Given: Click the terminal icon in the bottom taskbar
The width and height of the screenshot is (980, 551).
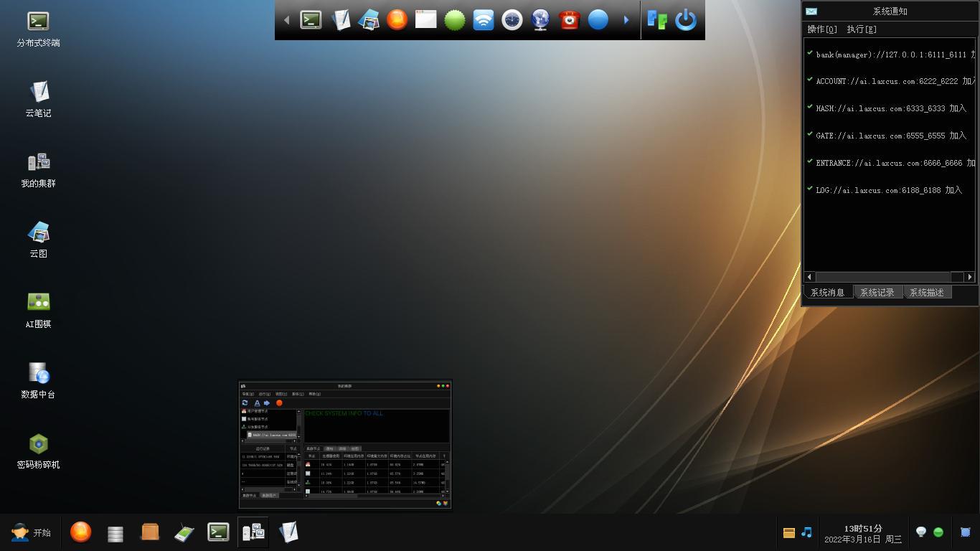Looking at the screenshot, I should click(218, 532).
